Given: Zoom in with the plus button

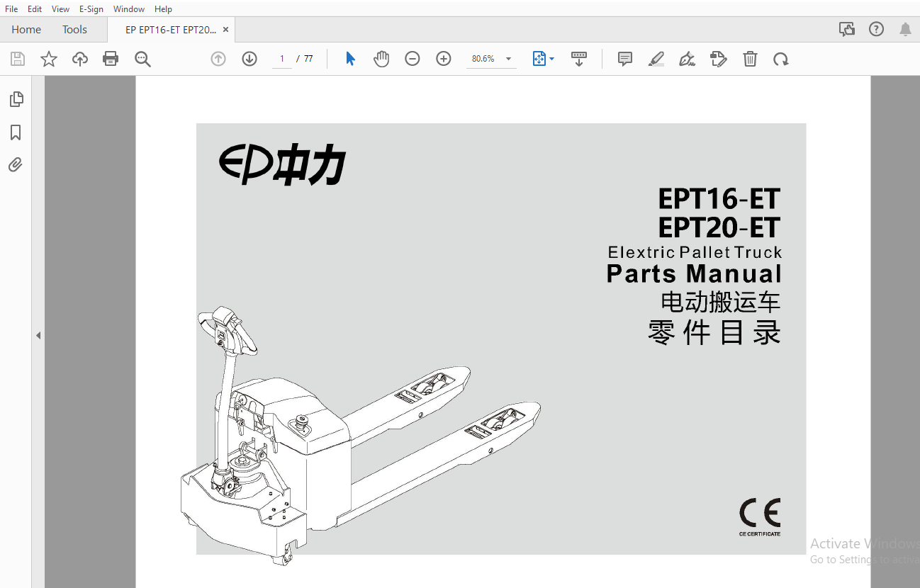Looking at the screenshot, I should [444, 59].
